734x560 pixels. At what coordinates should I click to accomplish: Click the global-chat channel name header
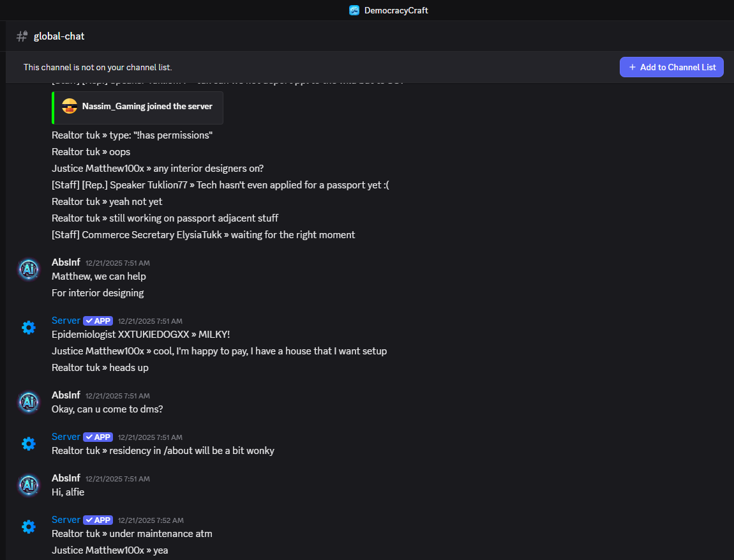(x=59, y=36)
